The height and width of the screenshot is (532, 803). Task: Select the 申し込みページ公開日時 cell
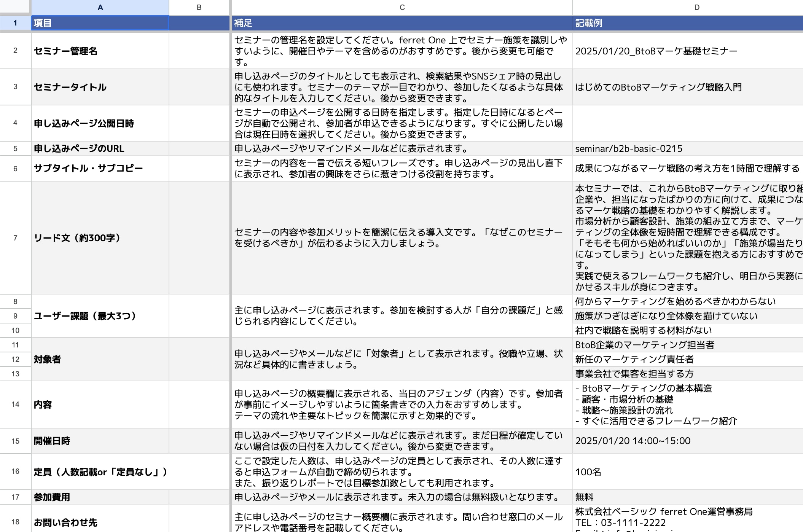pyautogui.click(x=100, y=123)
